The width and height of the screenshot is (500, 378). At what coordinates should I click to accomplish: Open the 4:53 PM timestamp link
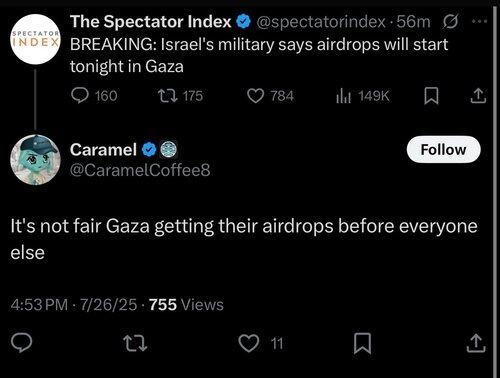point(39,304)
